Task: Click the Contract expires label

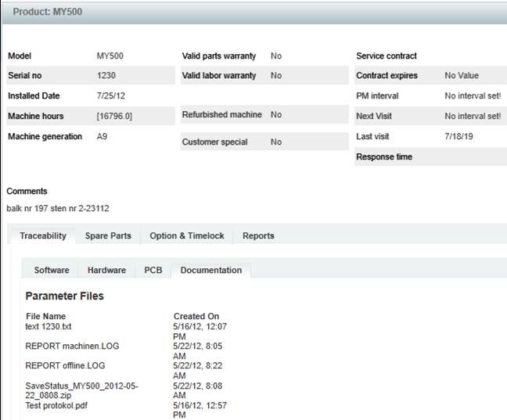Action: point(387,75)
